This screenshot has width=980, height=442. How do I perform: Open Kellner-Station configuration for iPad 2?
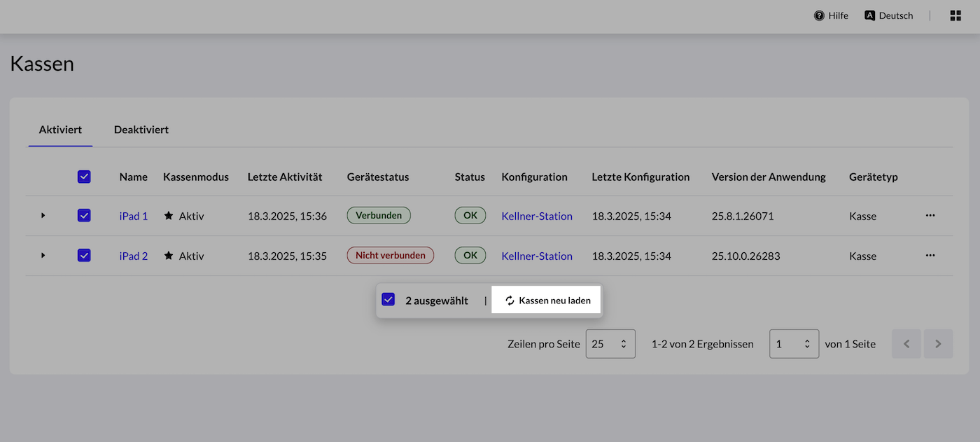pos(537,256)
